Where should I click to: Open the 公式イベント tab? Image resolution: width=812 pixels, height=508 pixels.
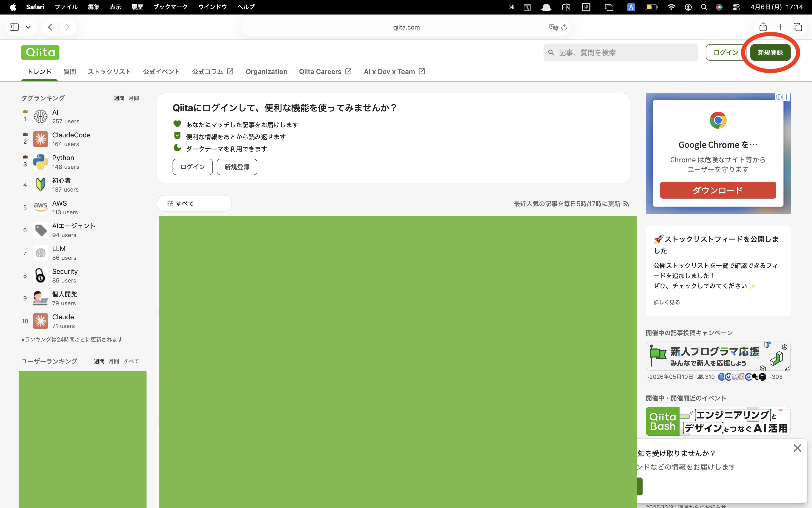point(161,72)
